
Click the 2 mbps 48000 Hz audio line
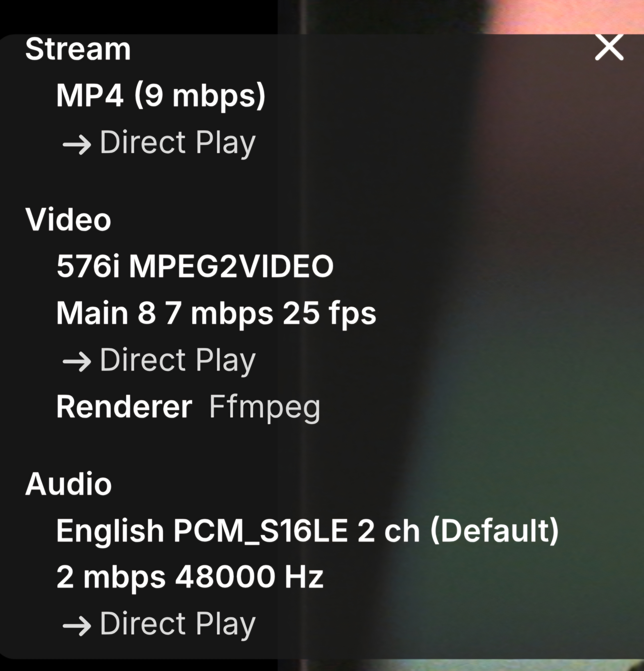pos(190,577)
